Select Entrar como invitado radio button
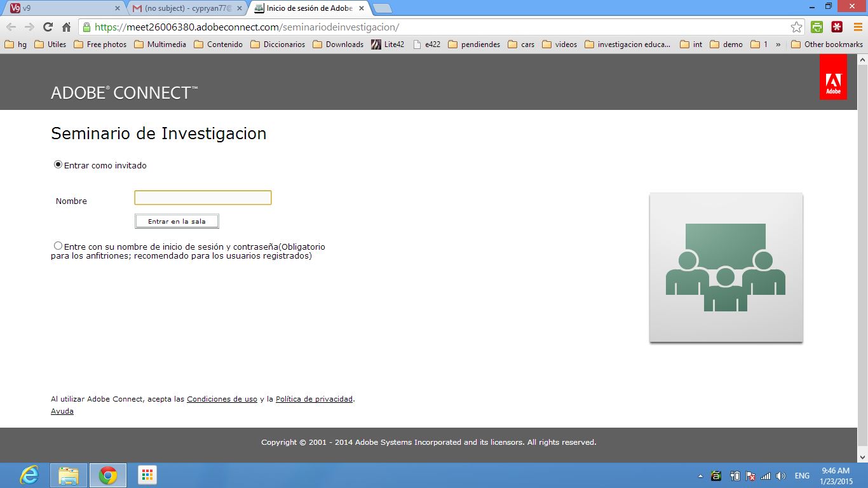868x488 pixels. pos(58,165)
